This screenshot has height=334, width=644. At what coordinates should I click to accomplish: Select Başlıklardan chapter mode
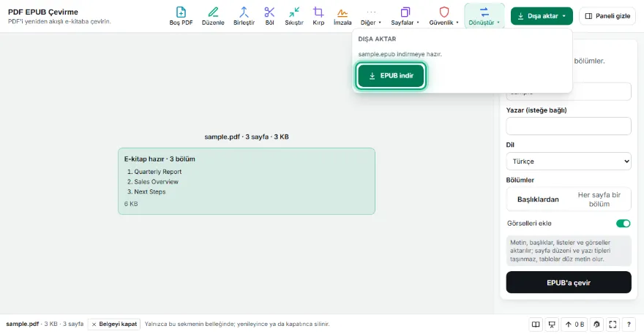538,200
